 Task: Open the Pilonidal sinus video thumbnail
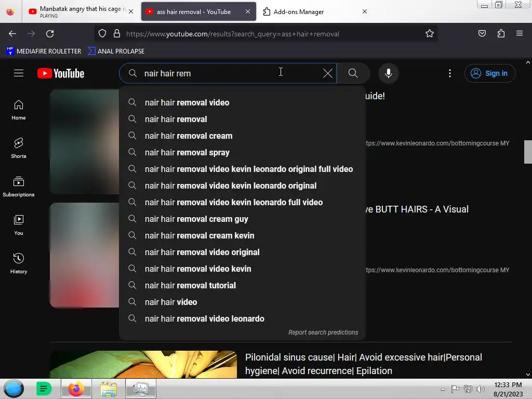(143, 364)
